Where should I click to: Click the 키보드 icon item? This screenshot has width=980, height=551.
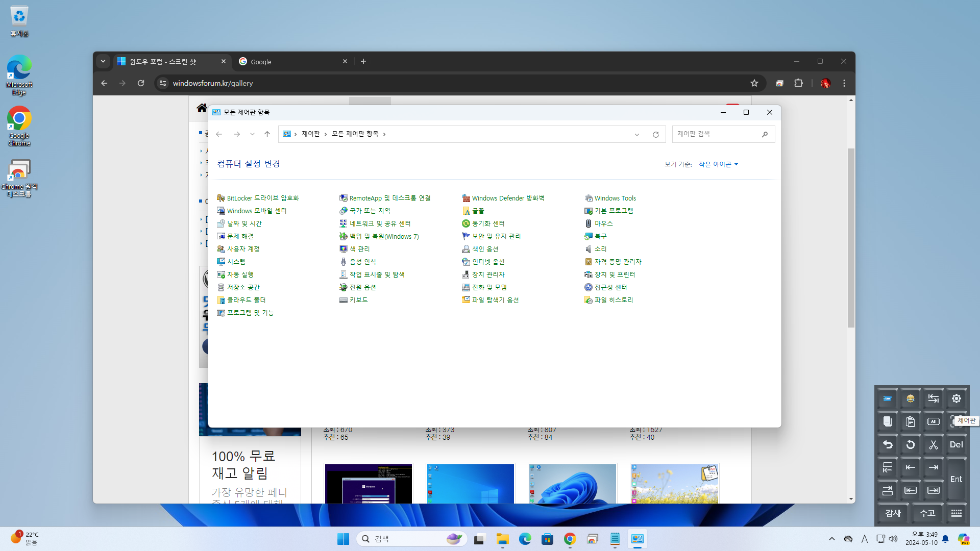(344, 300)
